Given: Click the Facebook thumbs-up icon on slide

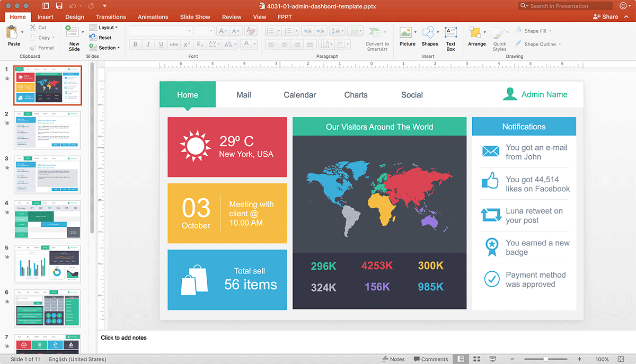Looking at the screenshot, I should (x=490, y=182).
